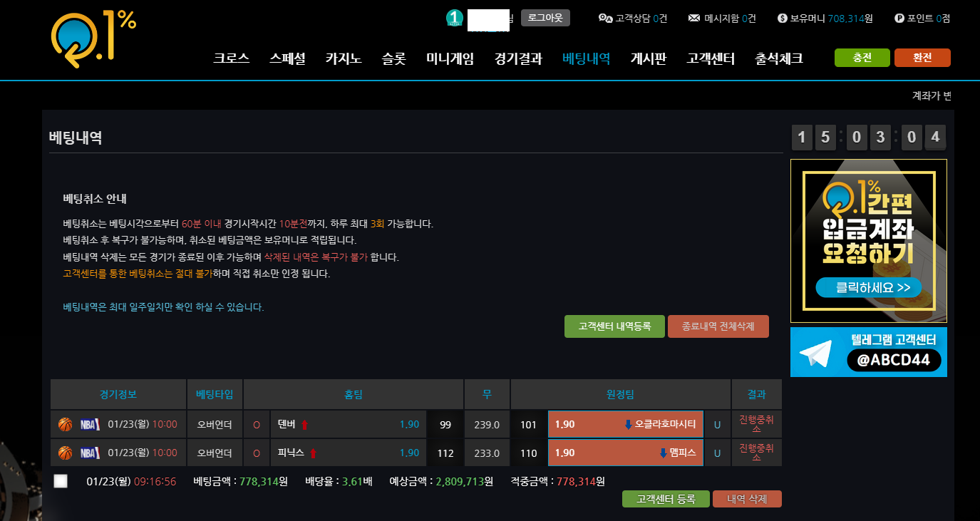This screenshot has height=521, width=980.
Task: Open the 카지노 menu
Action: point(344,59)
